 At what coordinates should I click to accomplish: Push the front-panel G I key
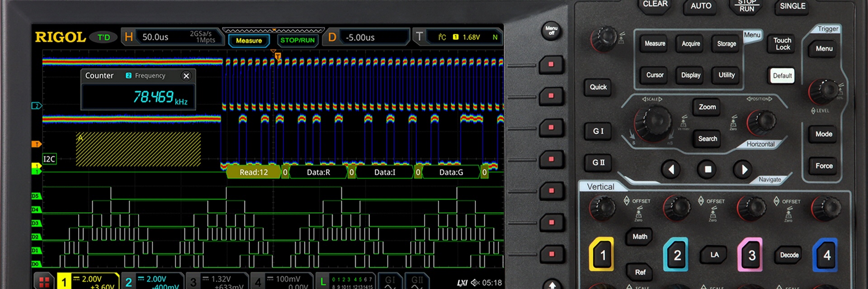(598, 131)
